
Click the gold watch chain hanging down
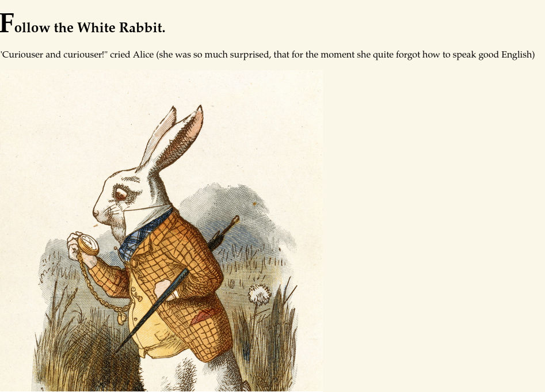coord(100,291)
